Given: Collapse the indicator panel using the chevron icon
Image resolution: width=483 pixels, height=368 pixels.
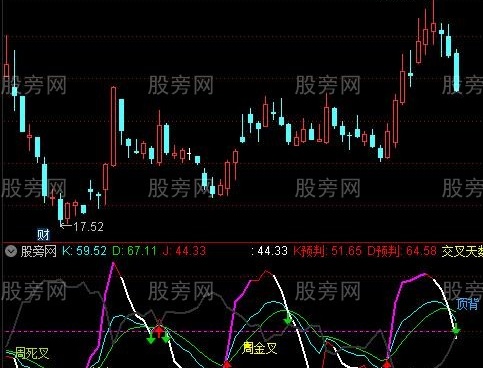Looking at the screenshot, I should [x=11, y=251].
